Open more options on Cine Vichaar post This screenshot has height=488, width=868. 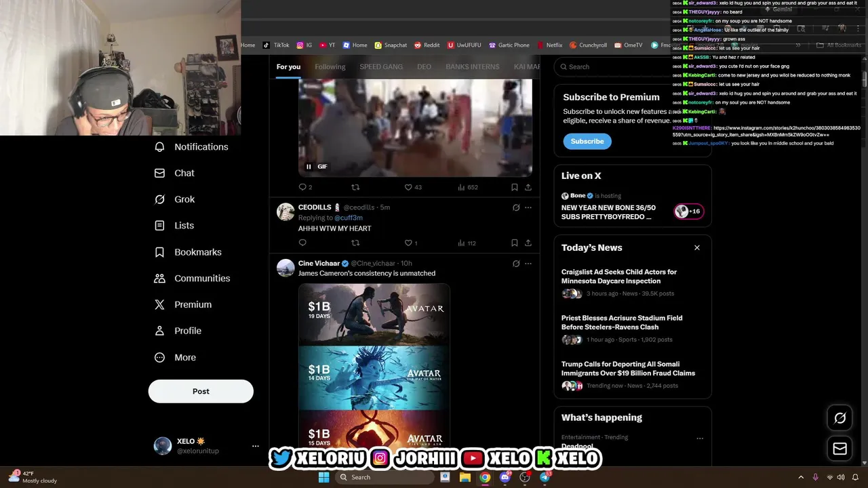(528, 264)
